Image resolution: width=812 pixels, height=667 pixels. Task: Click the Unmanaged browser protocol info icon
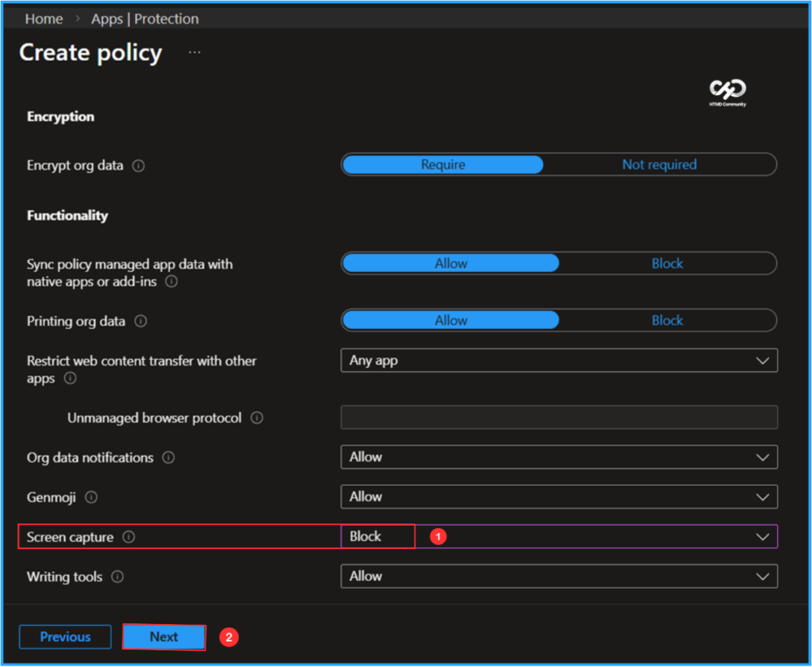click(255, 418)
